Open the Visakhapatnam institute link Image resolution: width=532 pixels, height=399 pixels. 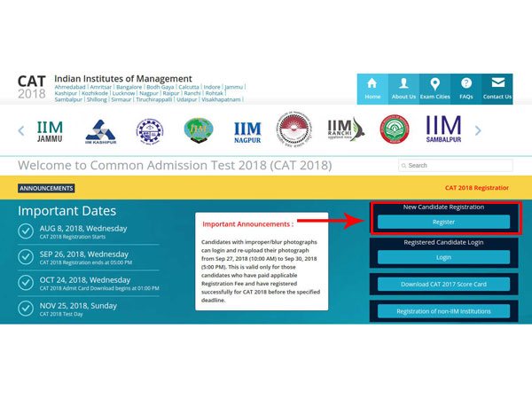tap(221, 99)
